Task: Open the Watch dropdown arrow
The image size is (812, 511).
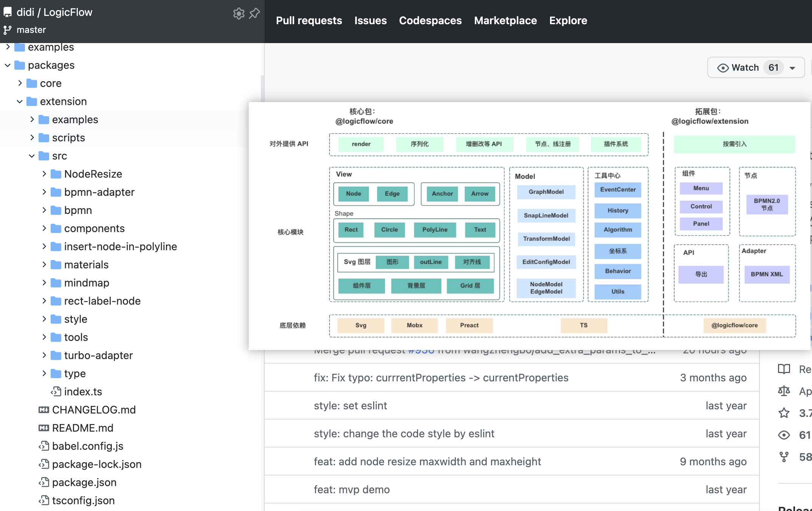Action: (x=792, y=68)
